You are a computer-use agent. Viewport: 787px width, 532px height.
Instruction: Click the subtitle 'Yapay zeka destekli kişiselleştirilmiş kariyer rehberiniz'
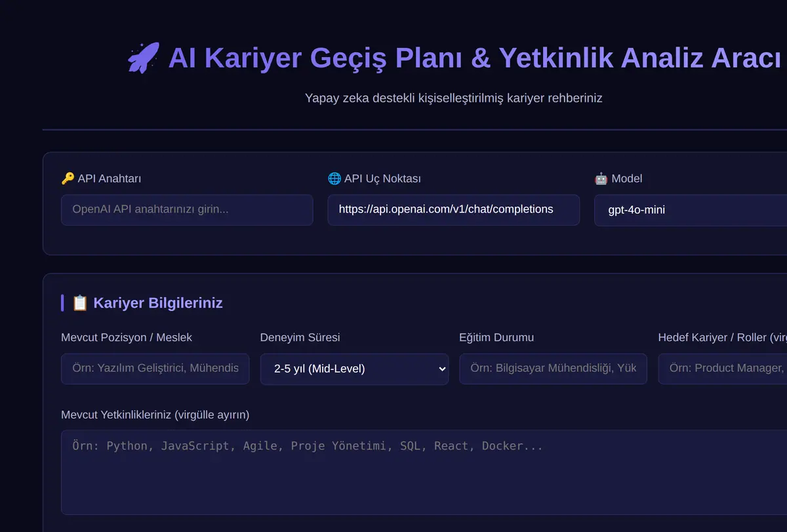pyautogui.click(x=454, y=98)
